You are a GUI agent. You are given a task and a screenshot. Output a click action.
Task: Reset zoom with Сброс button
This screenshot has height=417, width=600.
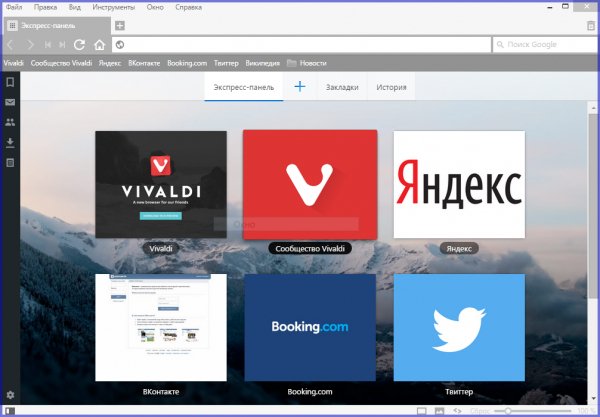pyautogui.click(x=479, y=411)
